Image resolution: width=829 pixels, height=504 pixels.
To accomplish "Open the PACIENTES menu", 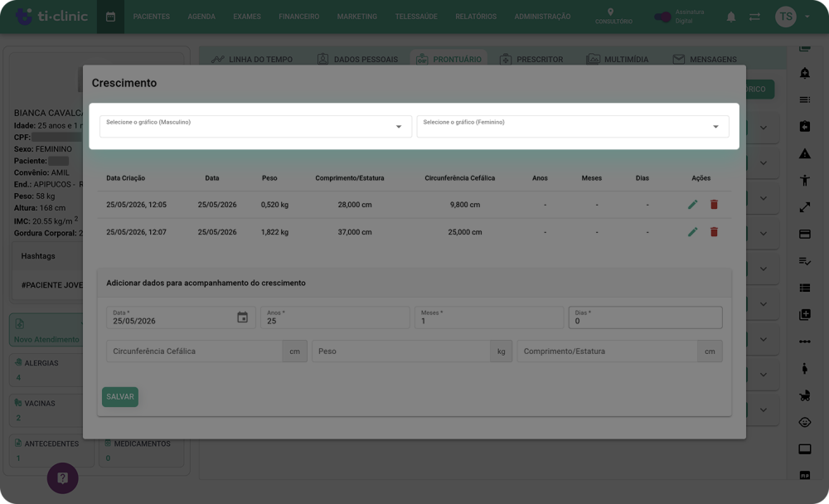I will (x=151, y=17).
